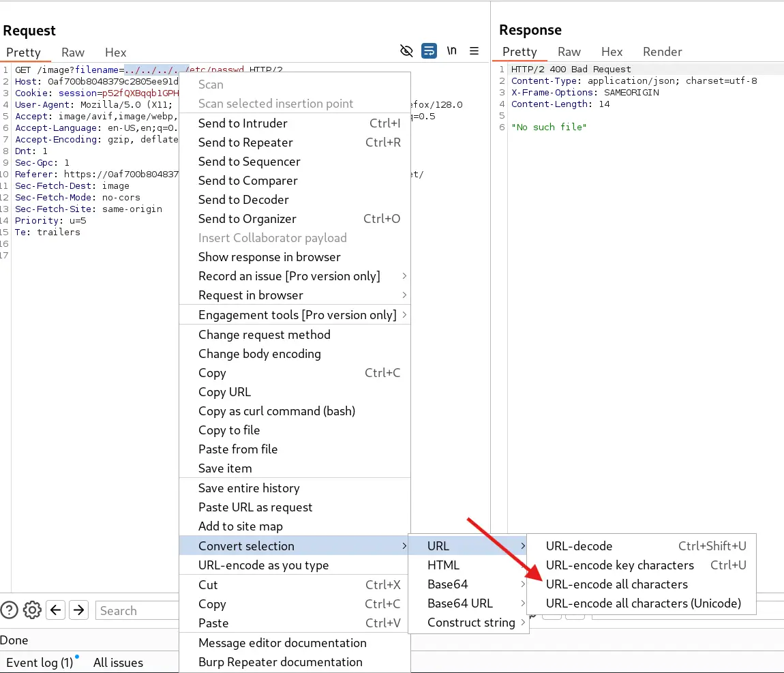This screenshot has width=784, height=673.
Task: Click HTTP/2 400 Bad Request status line
Action: click(571, 69)
